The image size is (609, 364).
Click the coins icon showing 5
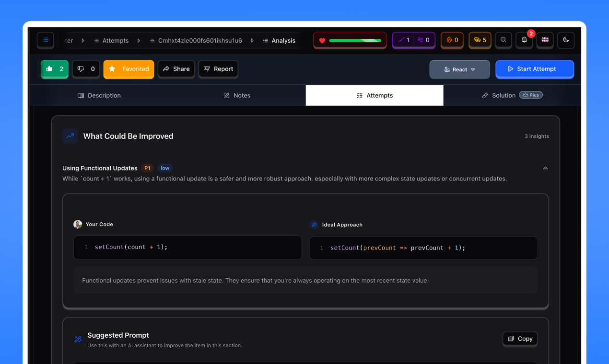point(480,40)
